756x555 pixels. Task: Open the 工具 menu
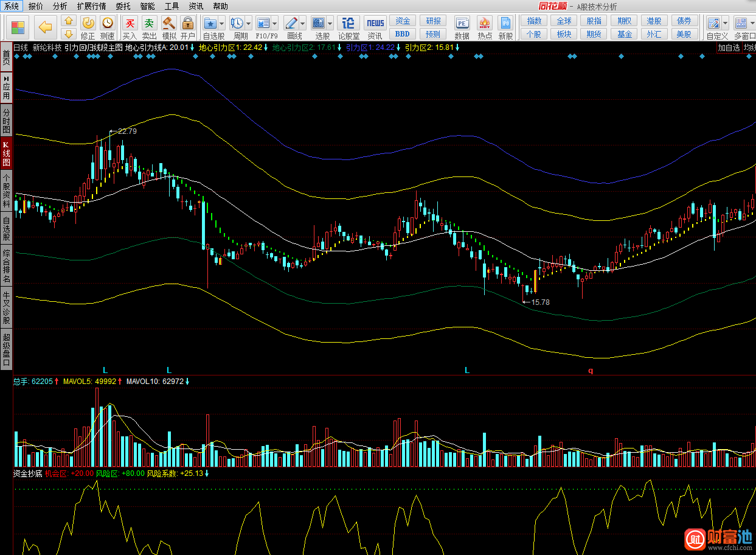(x=172, y=6)
